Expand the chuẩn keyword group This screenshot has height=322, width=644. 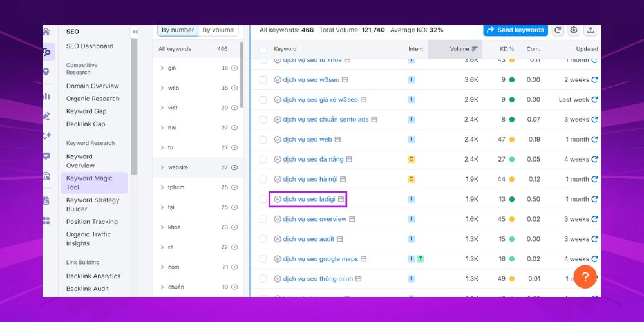162,287
